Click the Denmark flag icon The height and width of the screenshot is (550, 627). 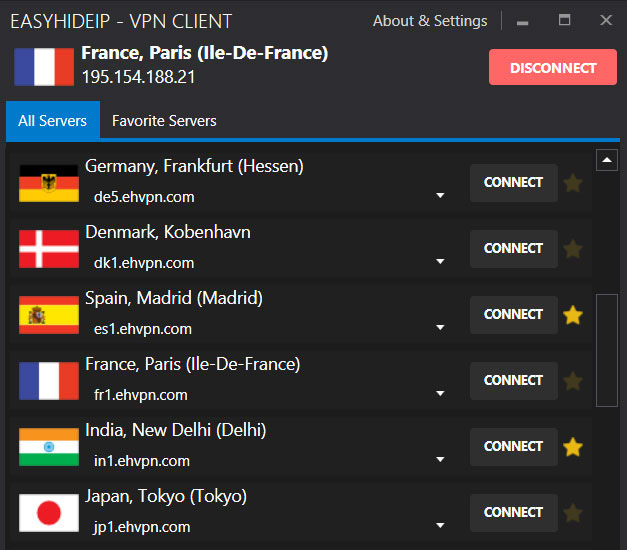pos(49,249)
